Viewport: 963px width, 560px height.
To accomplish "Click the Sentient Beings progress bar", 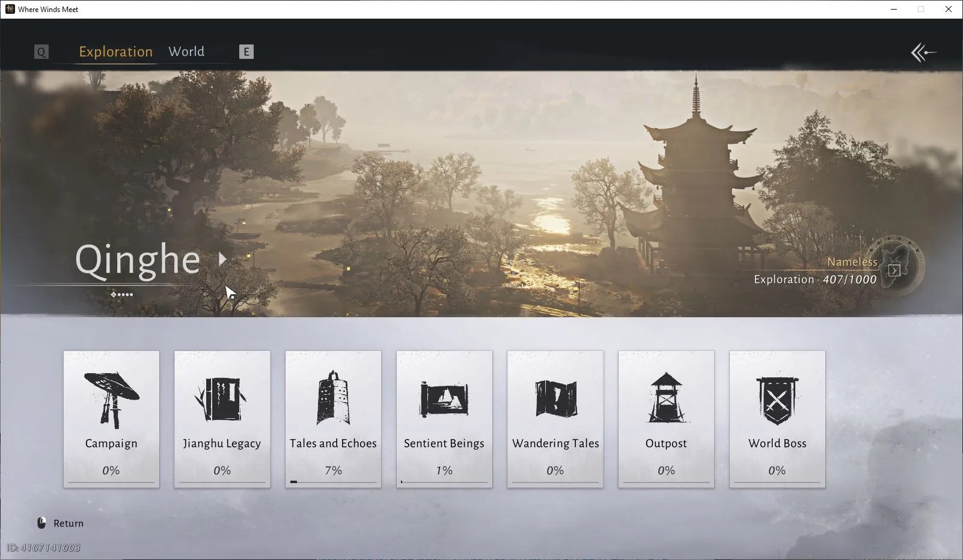I will tap(444, 482).
